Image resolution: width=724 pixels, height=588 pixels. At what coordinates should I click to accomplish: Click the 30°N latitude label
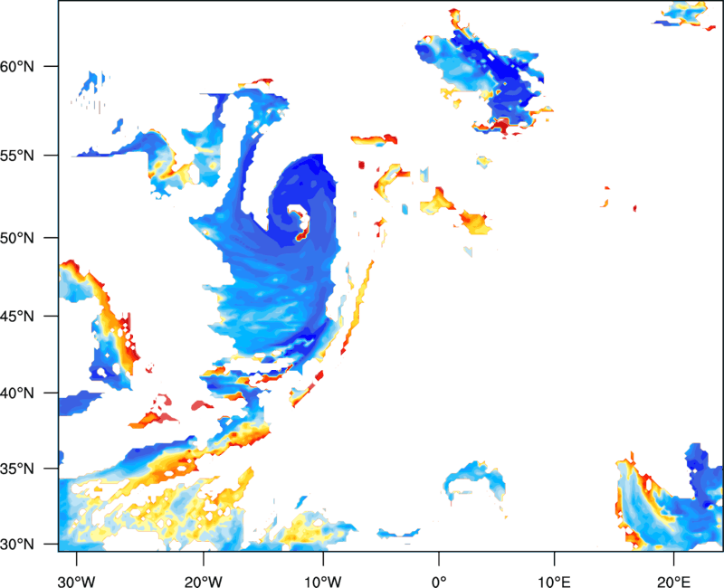[17, 545]
